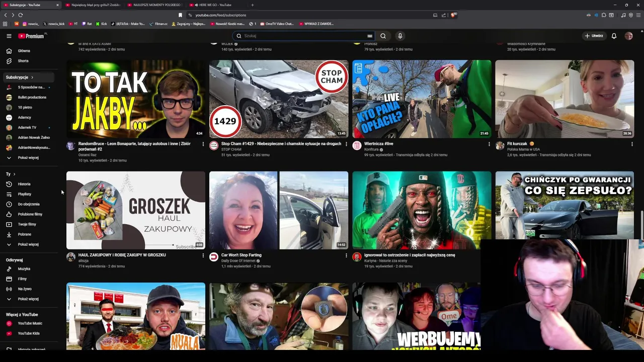Open Adrian Nowak Żalno channel
The image size is (644, 362).
coord(29,138)
